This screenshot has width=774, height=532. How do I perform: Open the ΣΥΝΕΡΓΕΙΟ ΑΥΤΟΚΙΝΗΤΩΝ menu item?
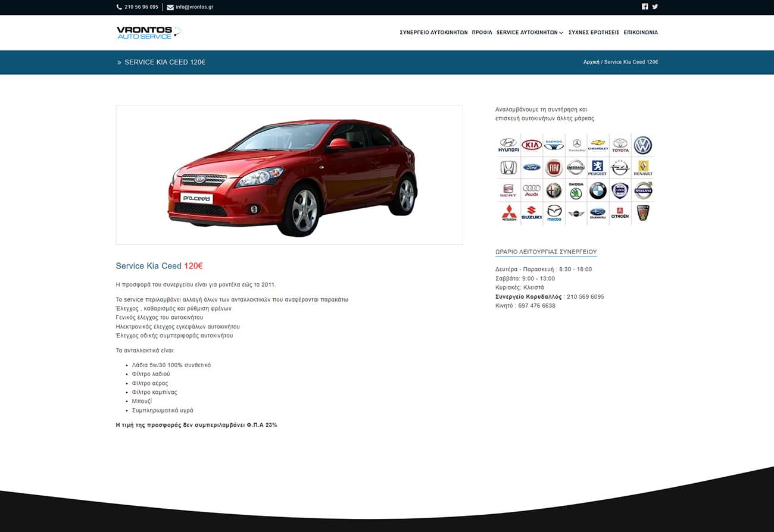pos(433,33)
